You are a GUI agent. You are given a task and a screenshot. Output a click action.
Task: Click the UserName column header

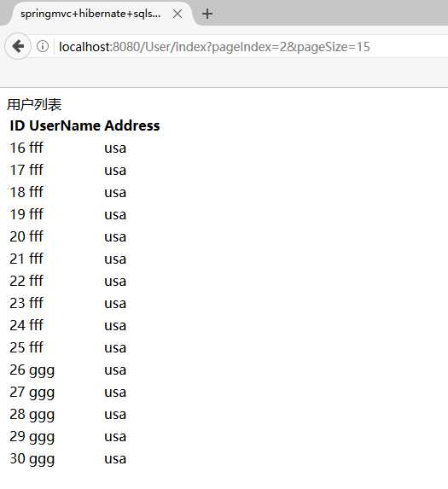(65, 125)
